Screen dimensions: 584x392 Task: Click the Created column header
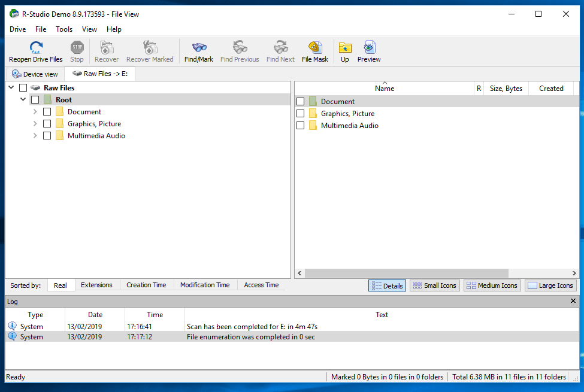pos(551,88)
